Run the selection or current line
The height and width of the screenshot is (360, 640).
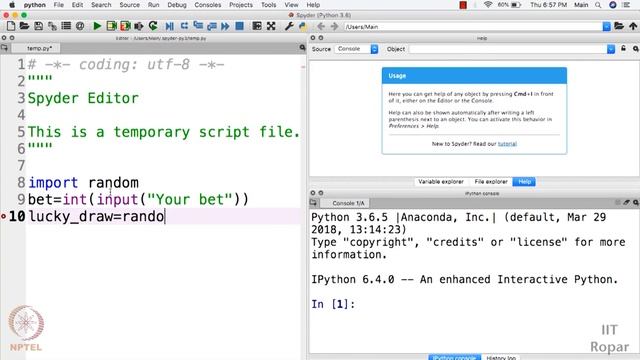139,27
